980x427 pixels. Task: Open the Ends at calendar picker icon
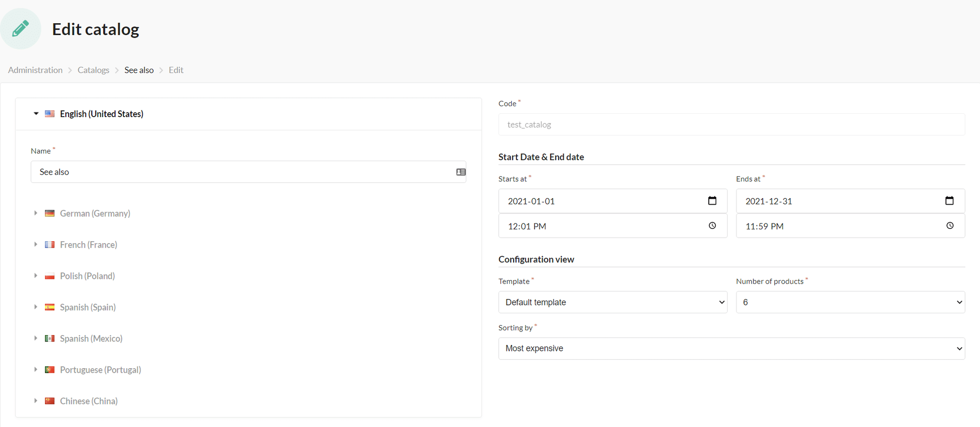pyautogui.click(x=949, y=201)
